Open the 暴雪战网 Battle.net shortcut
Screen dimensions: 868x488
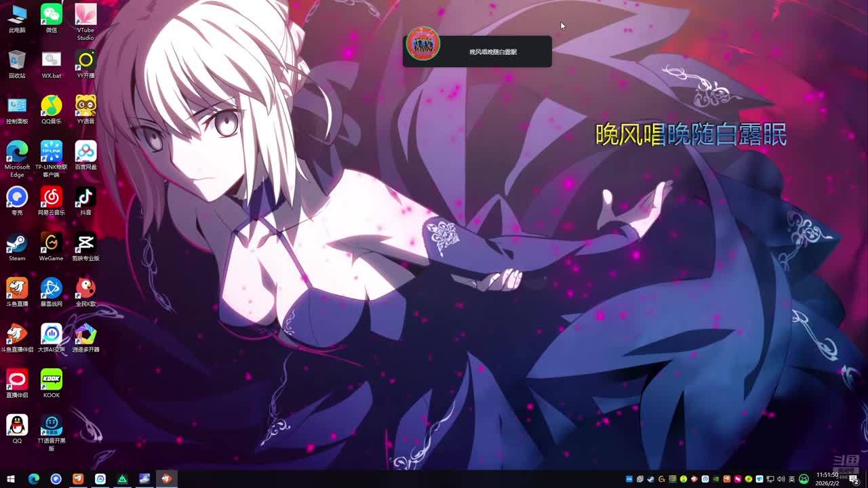click(x=51, y=289)
